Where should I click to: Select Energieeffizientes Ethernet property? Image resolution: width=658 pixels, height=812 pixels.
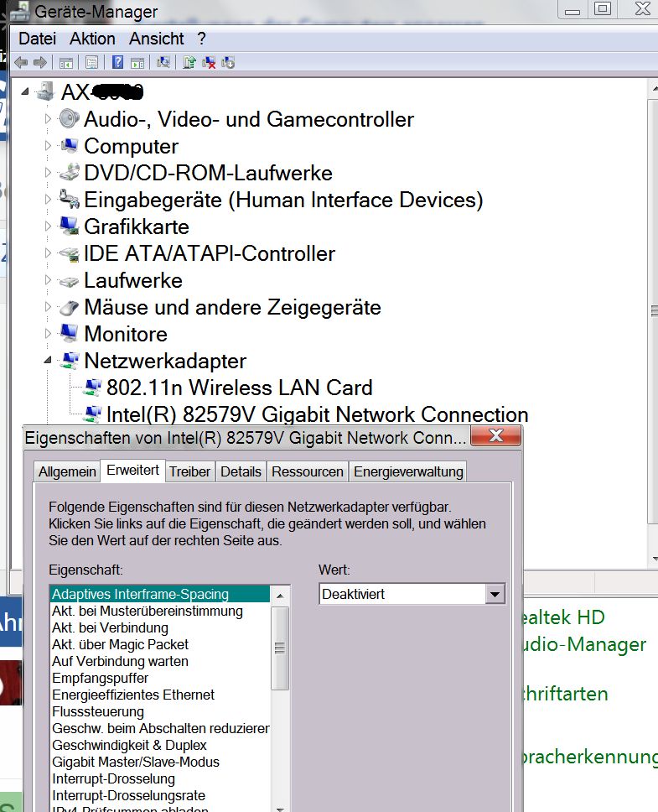tap(160, 695)
